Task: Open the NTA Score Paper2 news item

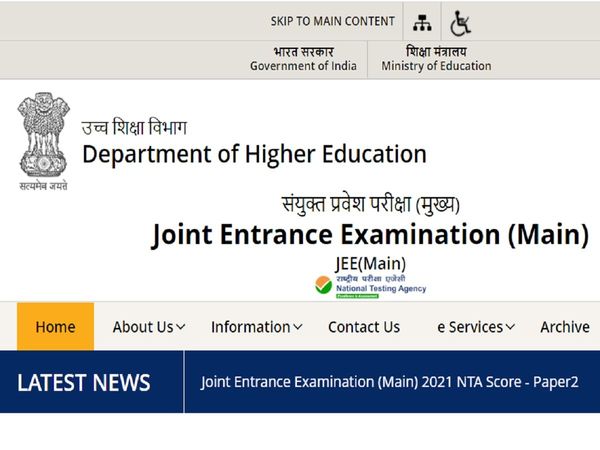Action: (x=390, y=382)
